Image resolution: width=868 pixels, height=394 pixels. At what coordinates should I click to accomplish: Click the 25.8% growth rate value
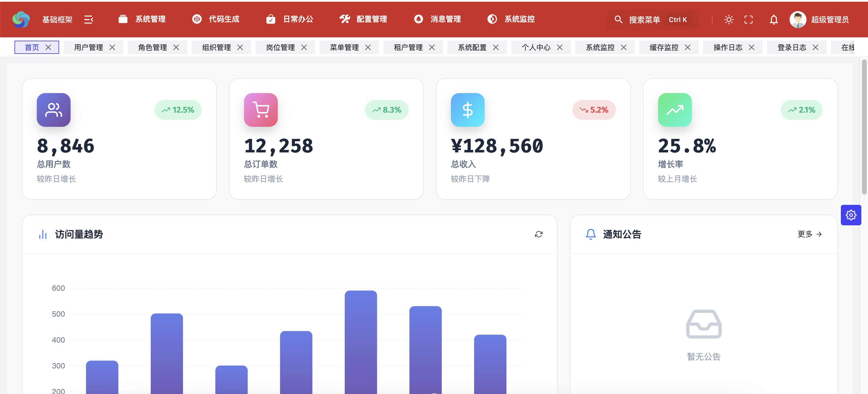point(687,146)
